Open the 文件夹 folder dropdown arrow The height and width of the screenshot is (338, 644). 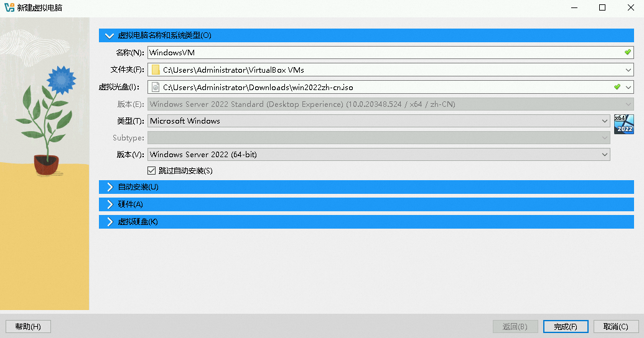coord(628,70)
